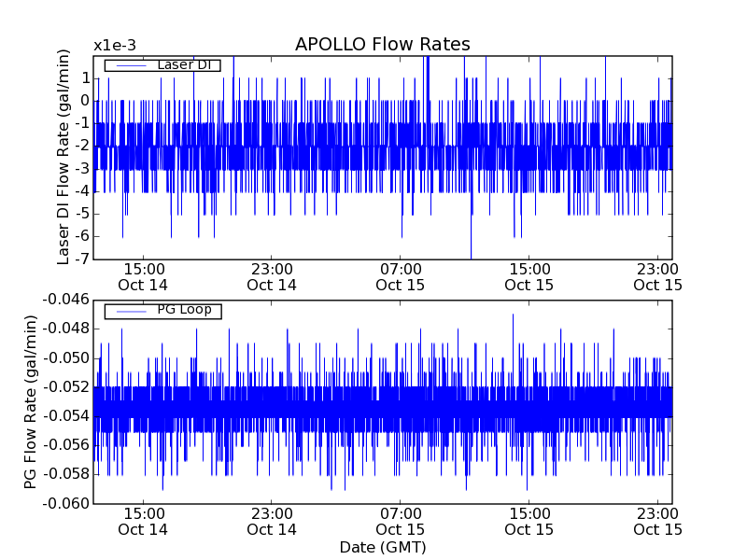Click '07:00 Oct 15' under the PG Loop plot
The image size is (747, 560).
tap(401, 522)
